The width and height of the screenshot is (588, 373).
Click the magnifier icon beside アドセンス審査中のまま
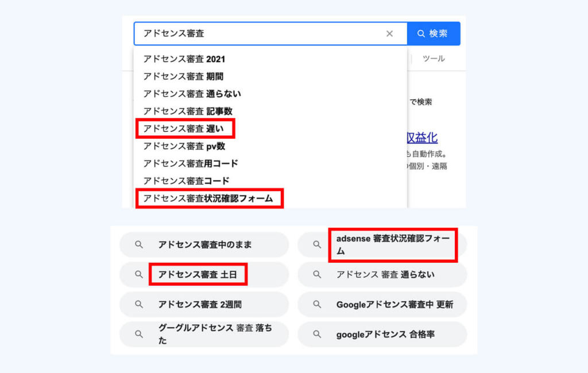(x=139, y=244)
